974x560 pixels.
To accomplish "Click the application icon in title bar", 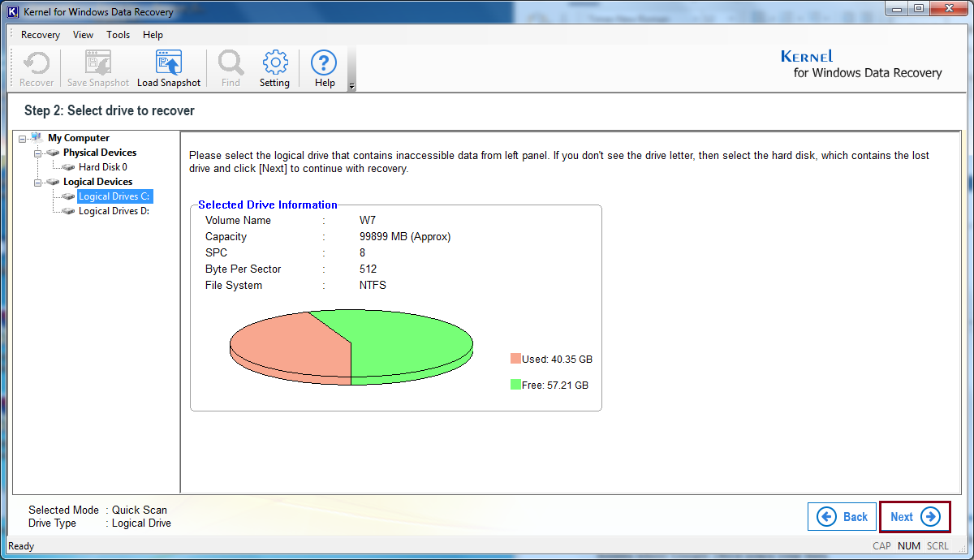I will click(13, 12).
